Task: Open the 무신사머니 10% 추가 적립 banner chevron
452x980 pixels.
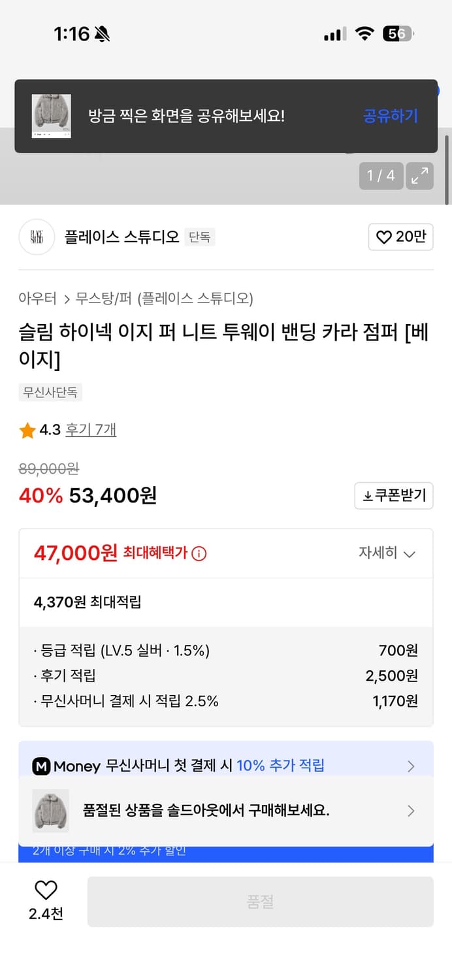Action: [412, 765]
